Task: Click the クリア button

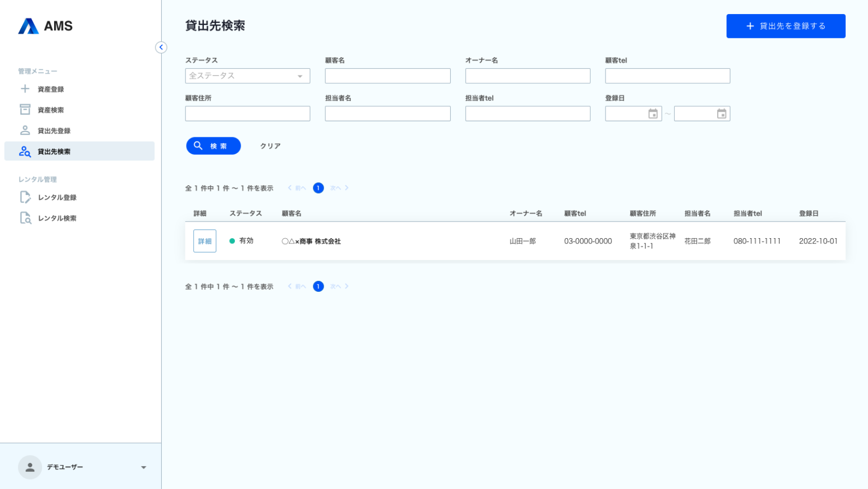Action: [x=270, y=146]
